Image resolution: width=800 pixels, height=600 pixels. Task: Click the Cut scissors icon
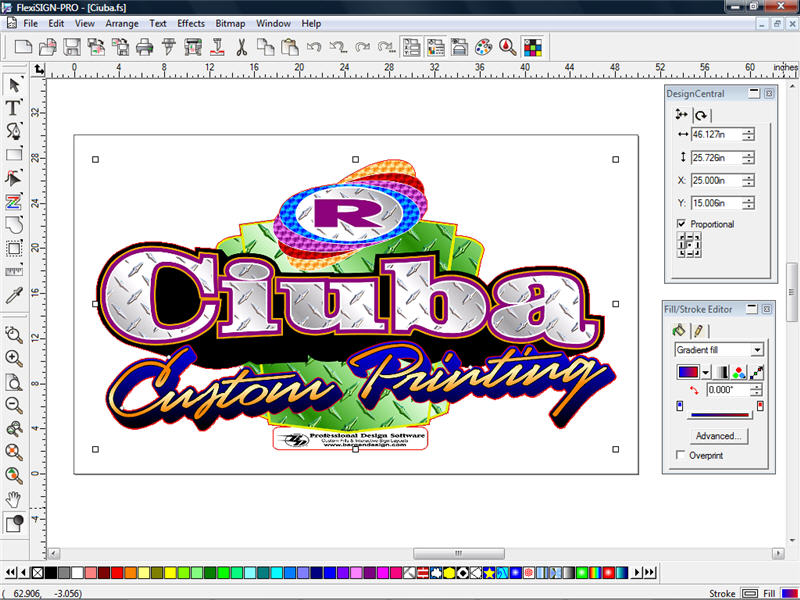click(242, 46)
